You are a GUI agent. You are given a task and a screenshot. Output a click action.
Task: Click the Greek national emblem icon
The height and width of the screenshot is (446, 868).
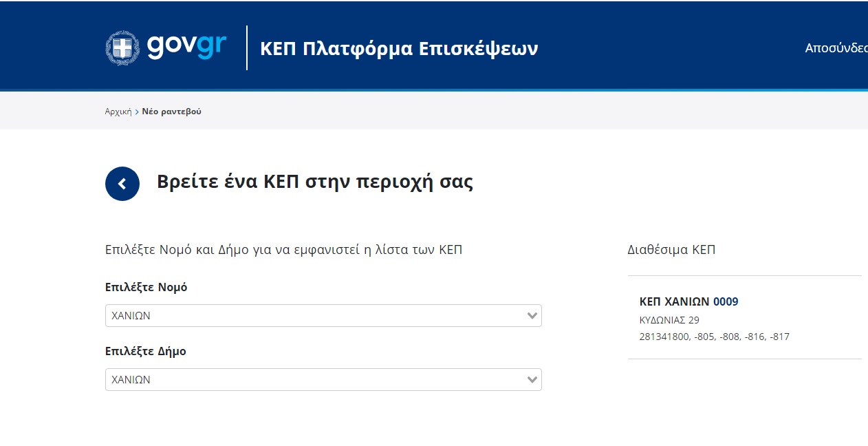coord(122,48)
